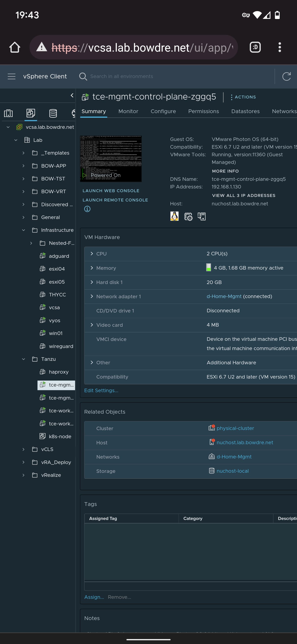Expand the BOW-APP folder

(24, 166)
